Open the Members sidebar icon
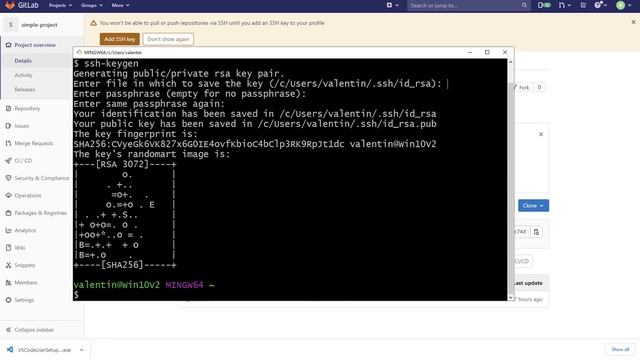This screenshot has height=360, width=640. (8, 282)
